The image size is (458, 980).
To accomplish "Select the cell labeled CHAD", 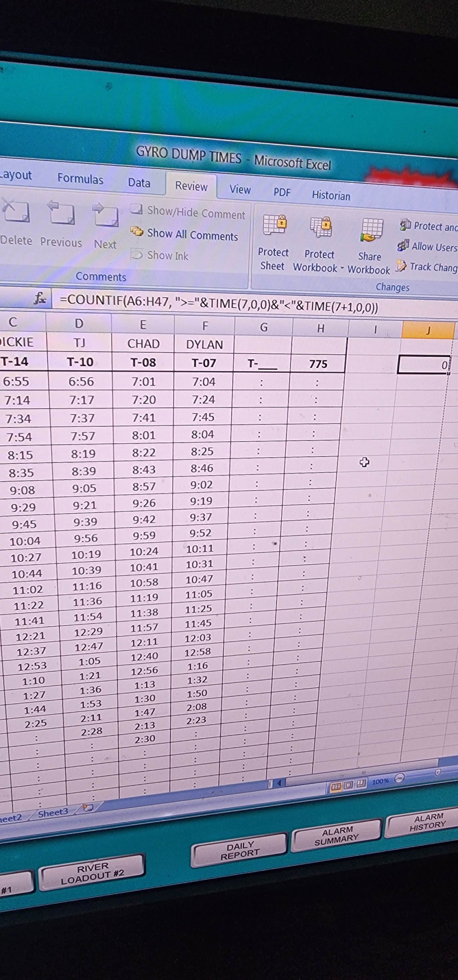I will (143, 343).
